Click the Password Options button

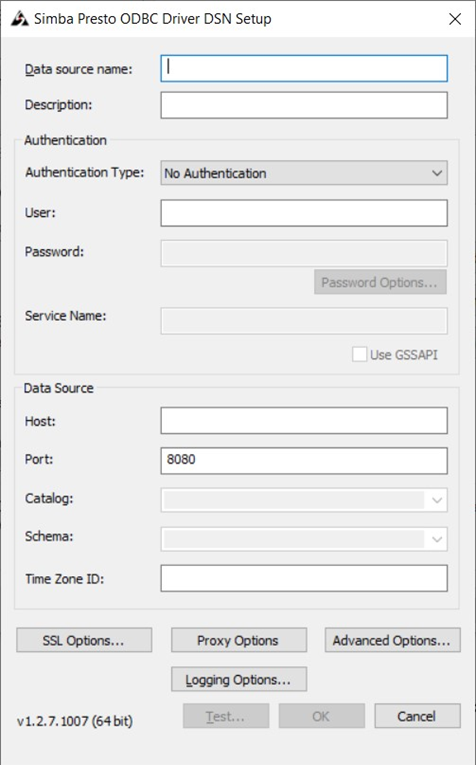point(380,282)
